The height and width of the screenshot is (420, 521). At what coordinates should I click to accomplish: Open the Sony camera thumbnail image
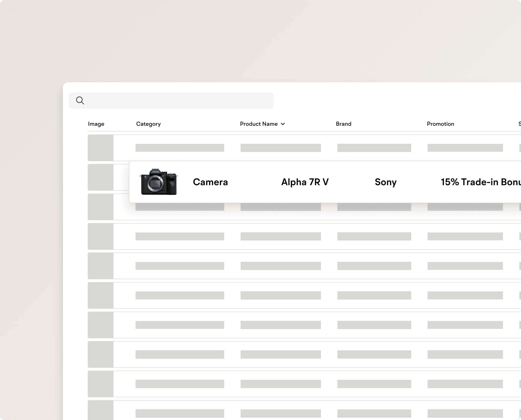[x=159, y=182]
